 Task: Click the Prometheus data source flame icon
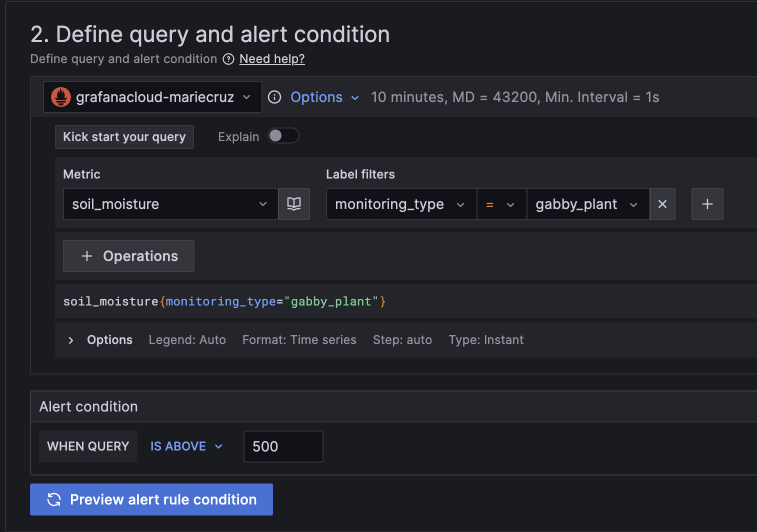60,97
